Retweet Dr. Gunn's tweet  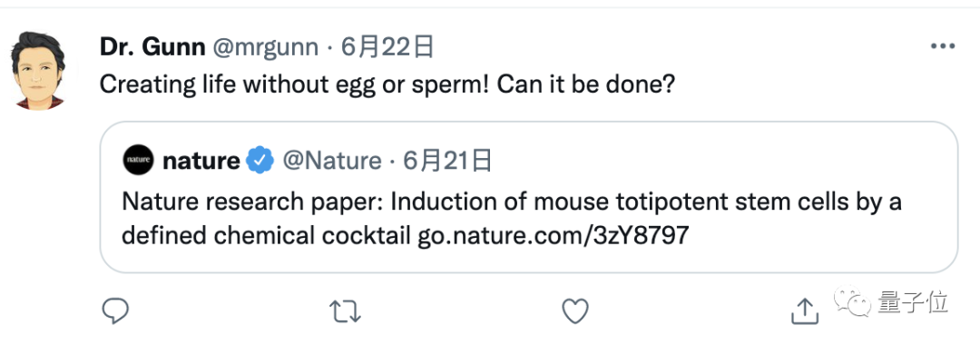pyautogui.click(x=345, y=310)
